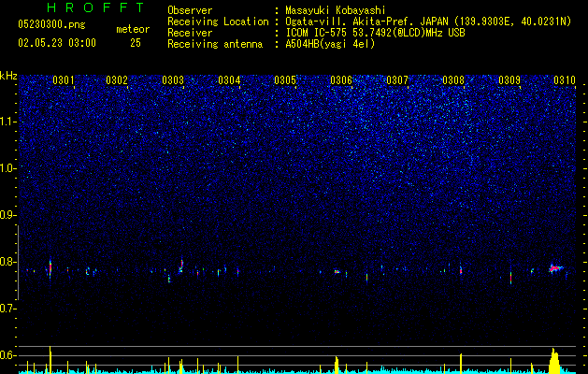Viewport: 588px width, 374px height.
Task: Click the 0303 time marker
Action: click(173, 80)
